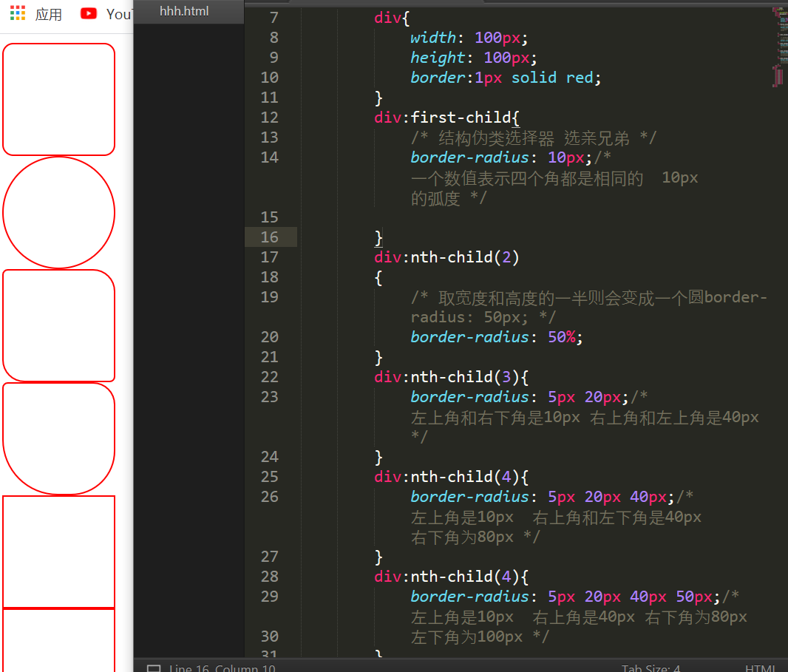The height and width of the screenshot is (672, 788).
Task: Click 'border-radius: 50%;' declaration
Action: [497, 337]
